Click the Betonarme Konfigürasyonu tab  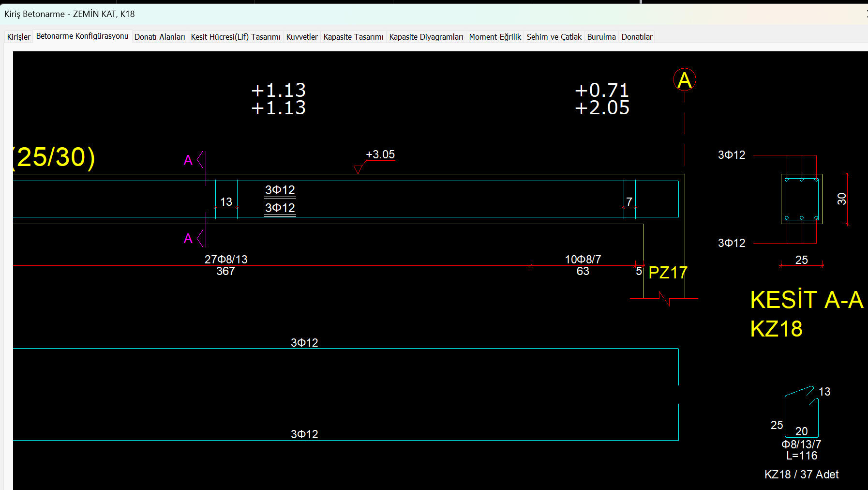point(82,36)
